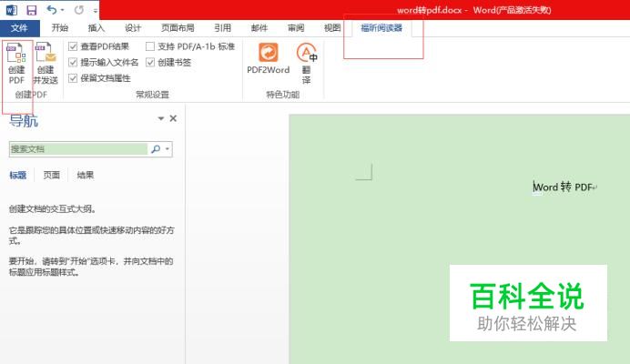Toggle the 提示输入文件名 checkbox

coord(73,62)
